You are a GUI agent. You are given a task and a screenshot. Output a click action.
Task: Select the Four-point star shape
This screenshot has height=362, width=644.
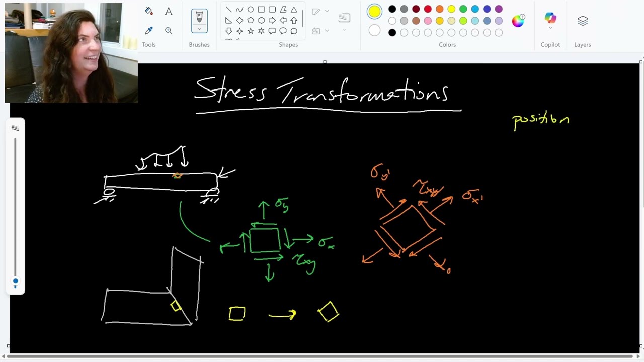coord(239,31)
